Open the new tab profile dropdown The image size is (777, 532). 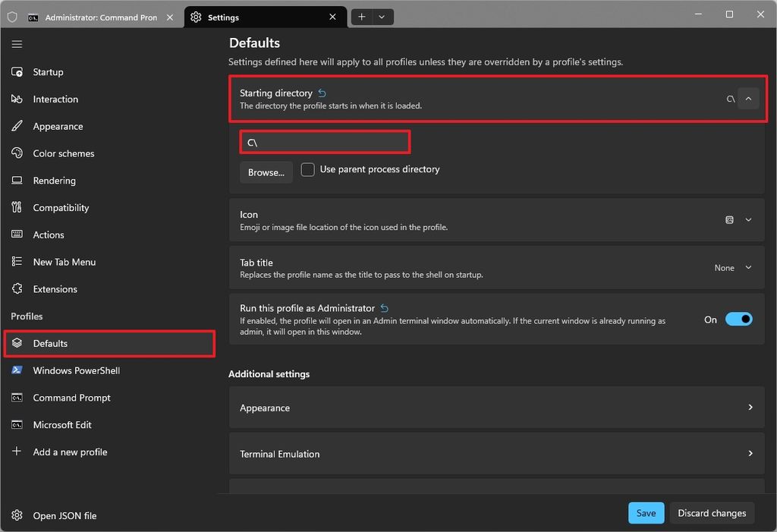[x=382, y=16]
